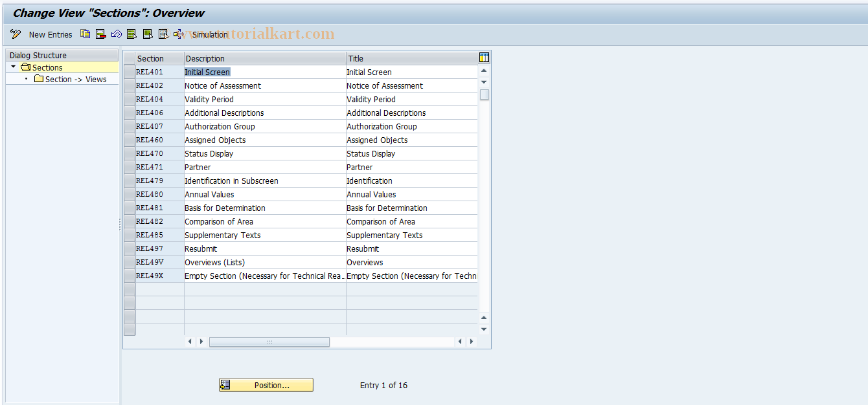Screen dimensions: 868x405
Task: Click the Section column header
Action: pyautogui.click(x=159, y=58)
